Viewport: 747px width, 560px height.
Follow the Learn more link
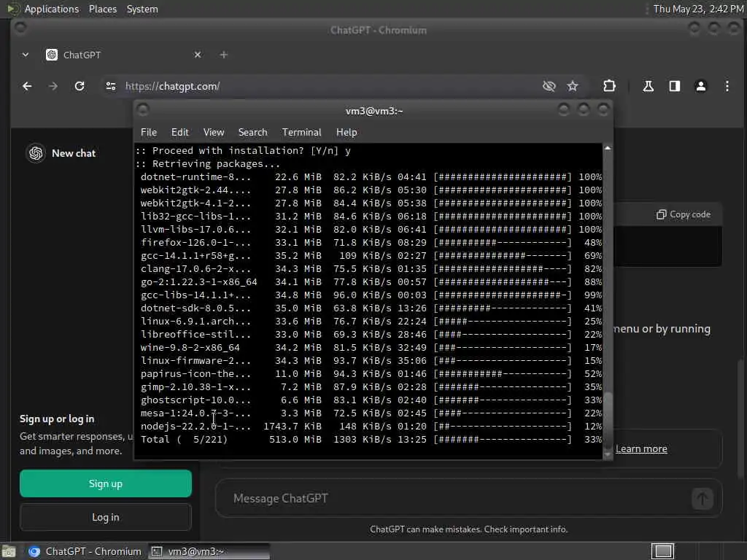[641, 449]
